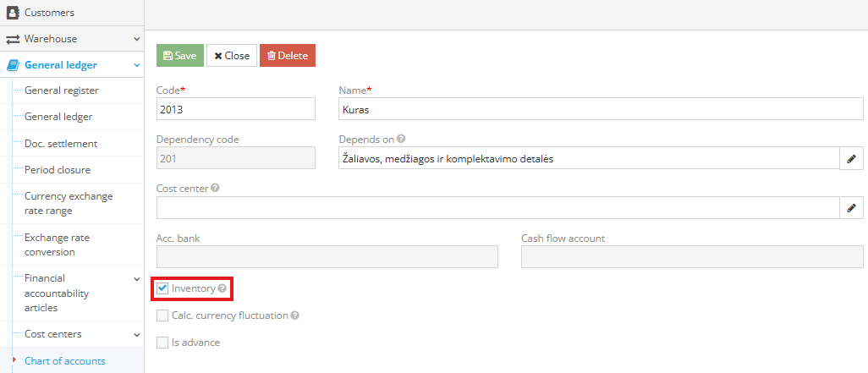This screenshot has height=373, width=868.
Task: Open Doc. settlement menu item
Action: (61, 143)
